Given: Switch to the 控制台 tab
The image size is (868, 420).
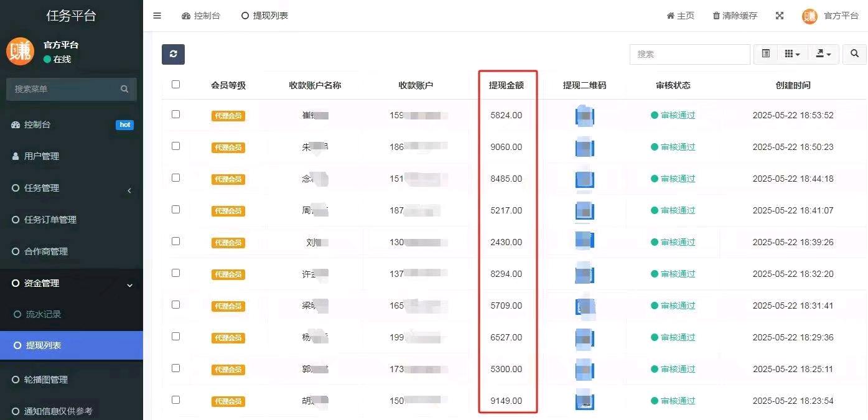Looking at the screenshot, I should [x=201, y=16].
